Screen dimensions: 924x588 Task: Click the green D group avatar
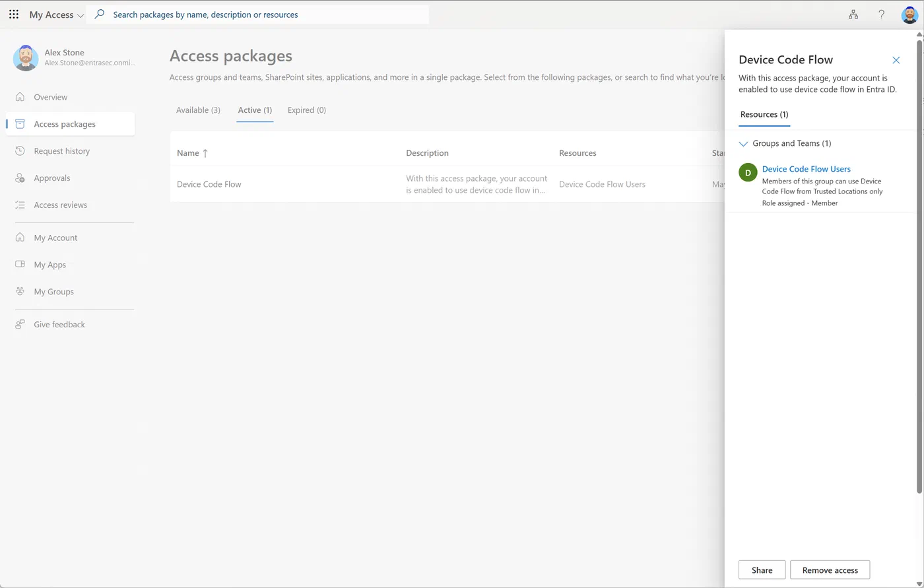[x=748, y=173]
